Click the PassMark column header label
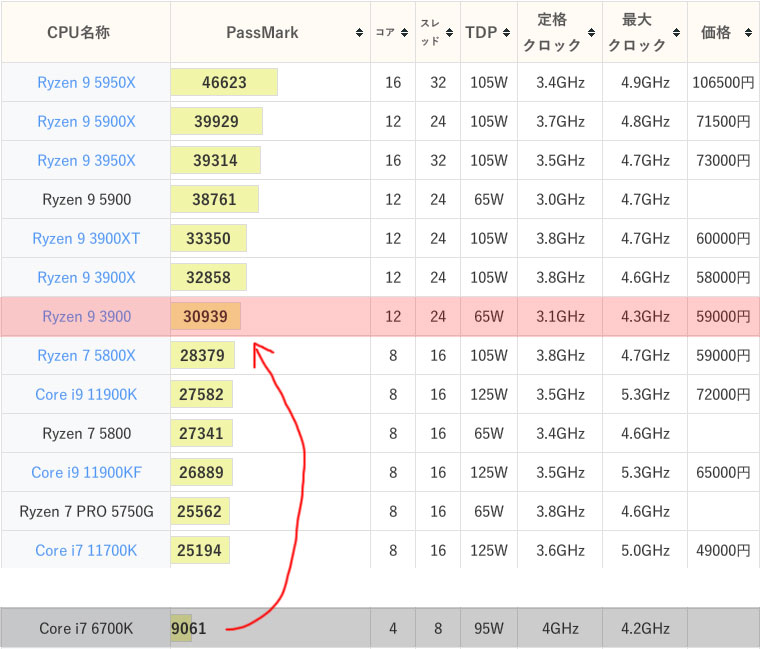This screenshot has width=760, height=649. tap(262, 32)
